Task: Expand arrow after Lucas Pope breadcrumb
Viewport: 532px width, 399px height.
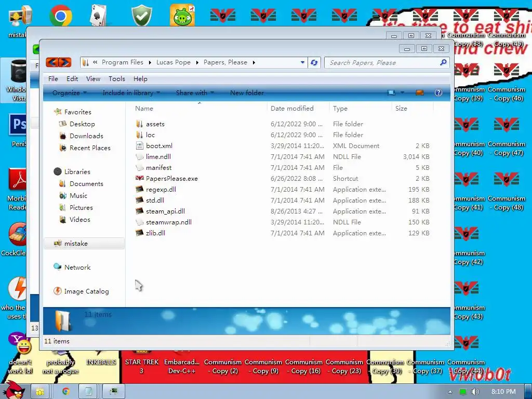Action: (197, 62)
